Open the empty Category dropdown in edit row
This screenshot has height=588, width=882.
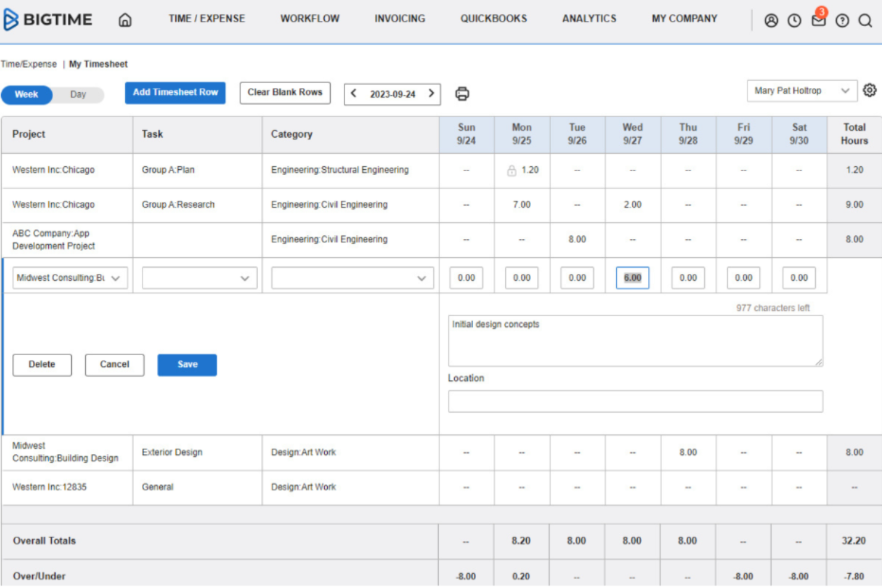click(x=352, y=278)
